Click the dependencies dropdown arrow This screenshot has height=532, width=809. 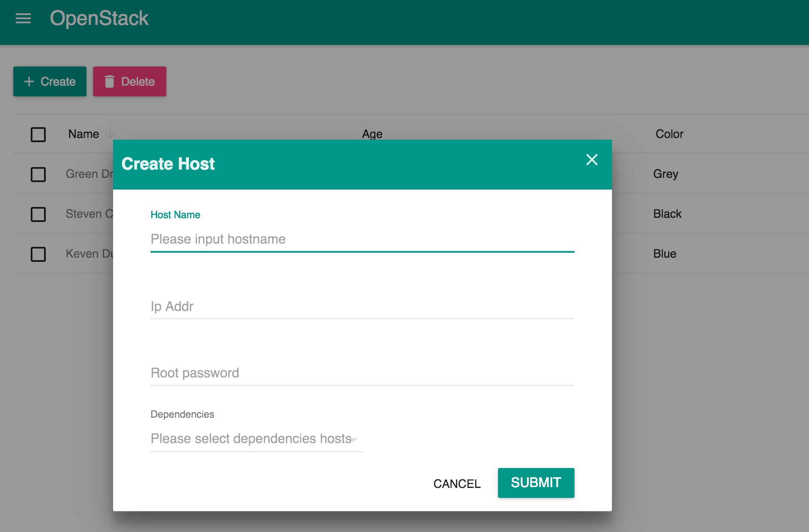(x=354, y=439)
